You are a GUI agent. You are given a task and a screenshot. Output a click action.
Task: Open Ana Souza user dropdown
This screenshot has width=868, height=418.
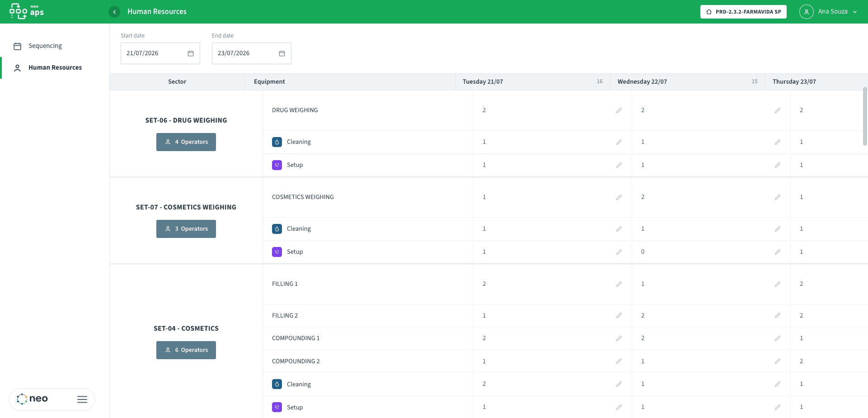(x=828, y=12)
